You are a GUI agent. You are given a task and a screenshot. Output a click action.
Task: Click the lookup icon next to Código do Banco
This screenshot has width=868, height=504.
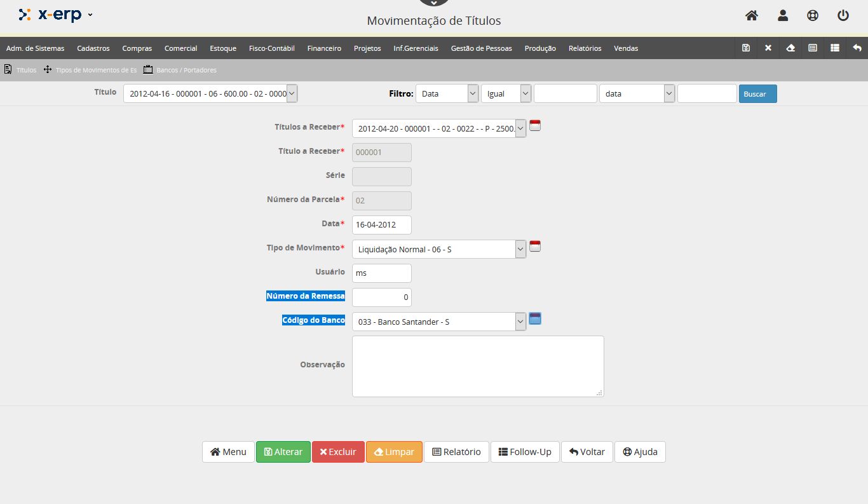tap(535, 319)
